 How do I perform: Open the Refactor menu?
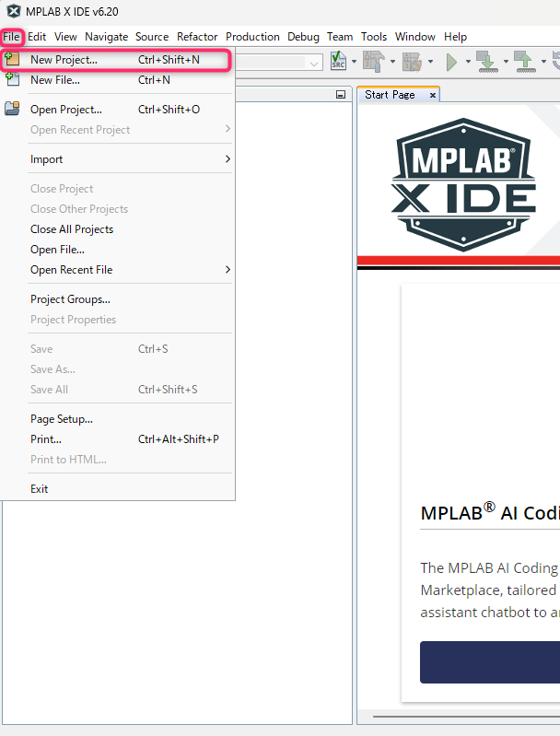point(197,37)
